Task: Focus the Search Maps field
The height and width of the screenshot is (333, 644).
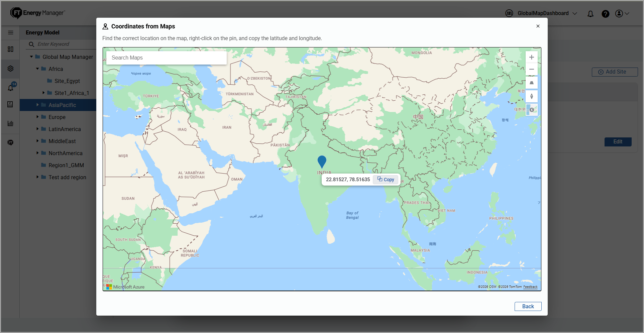Action: 167,58
